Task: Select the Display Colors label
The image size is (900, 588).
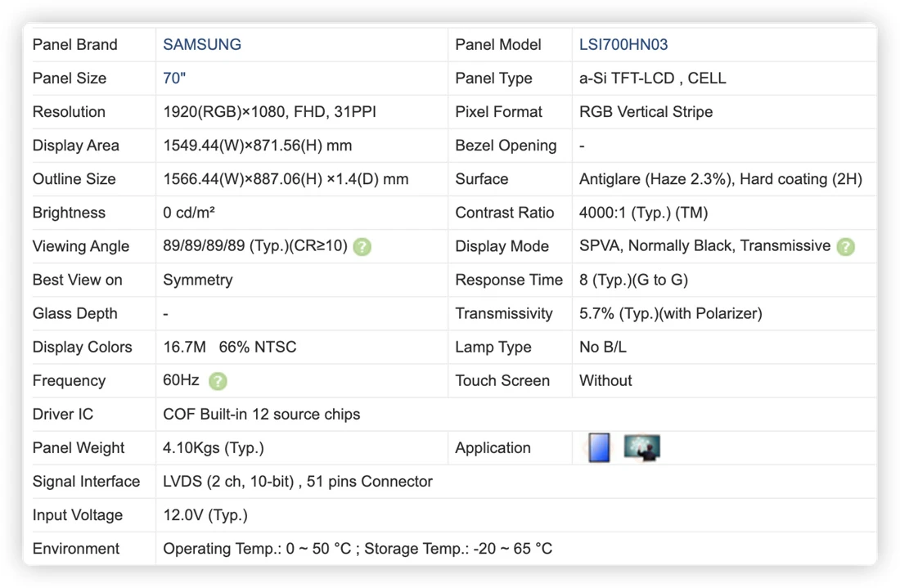Action: point(83,347)
